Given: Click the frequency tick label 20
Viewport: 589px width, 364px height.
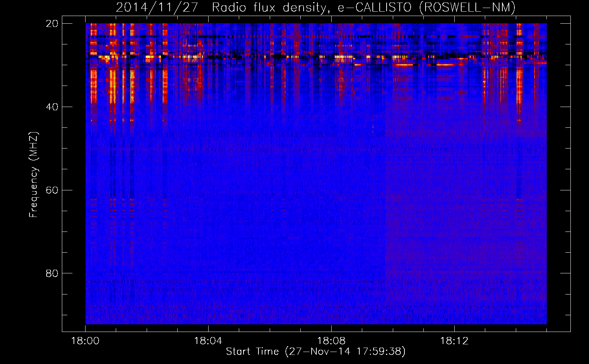Looking at the screenshot, I should [x=52, y=24].
